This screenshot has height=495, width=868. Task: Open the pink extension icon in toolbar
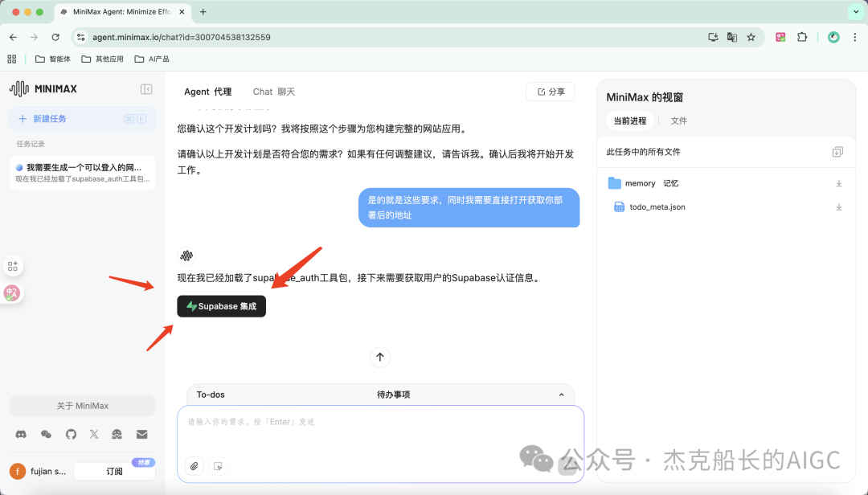(780, 37)
